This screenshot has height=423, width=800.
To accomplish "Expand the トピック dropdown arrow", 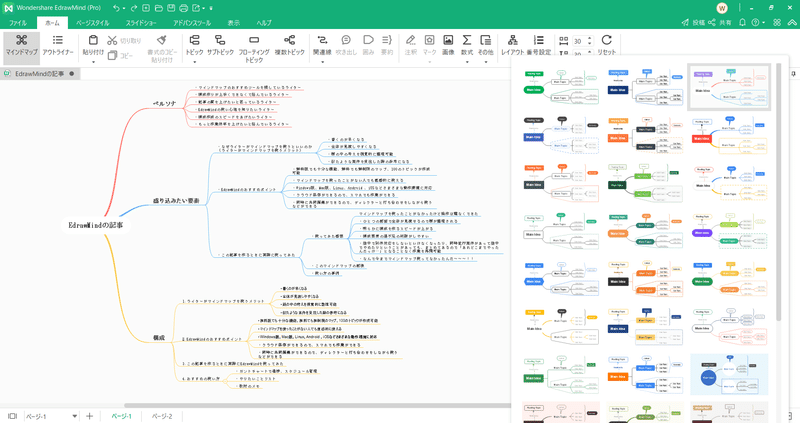I will [194, 62].
